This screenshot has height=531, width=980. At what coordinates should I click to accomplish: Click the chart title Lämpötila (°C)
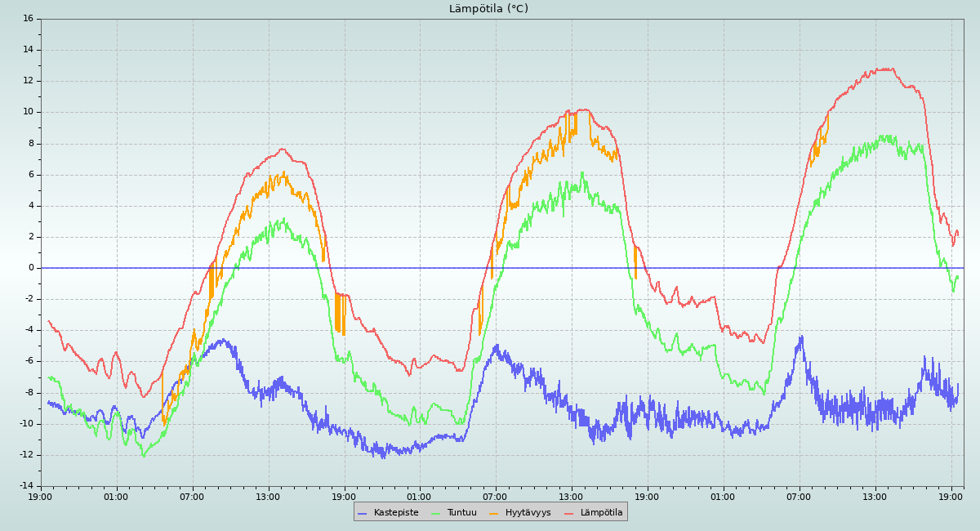pos(488,9)
